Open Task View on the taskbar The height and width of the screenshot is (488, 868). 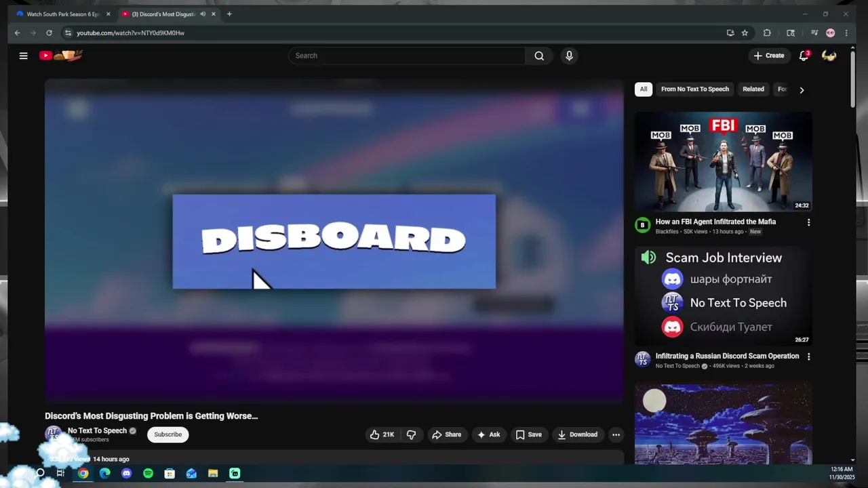point(60,473)
